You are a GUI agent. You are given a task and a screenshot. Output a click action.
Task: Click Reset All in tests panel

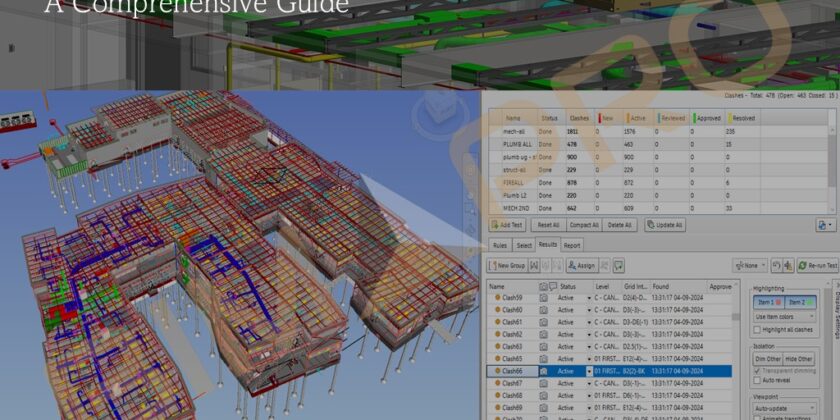pos(549,225)
